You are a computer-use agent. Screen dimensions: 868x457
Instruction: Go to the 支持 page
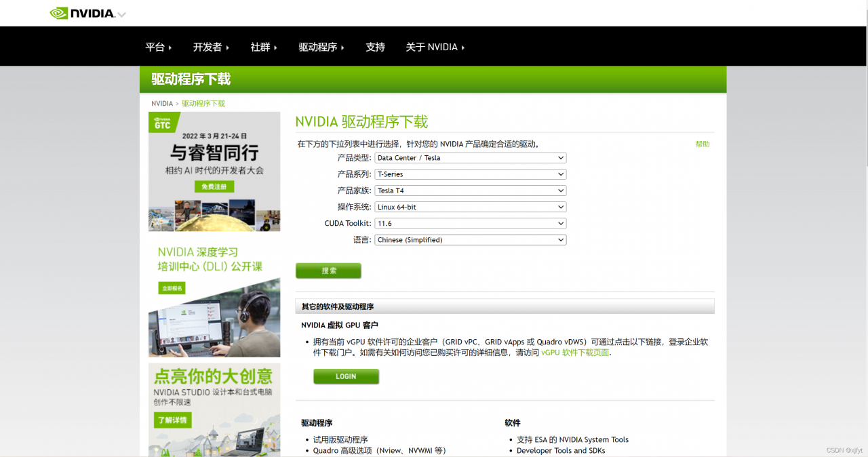click(375, 47)
